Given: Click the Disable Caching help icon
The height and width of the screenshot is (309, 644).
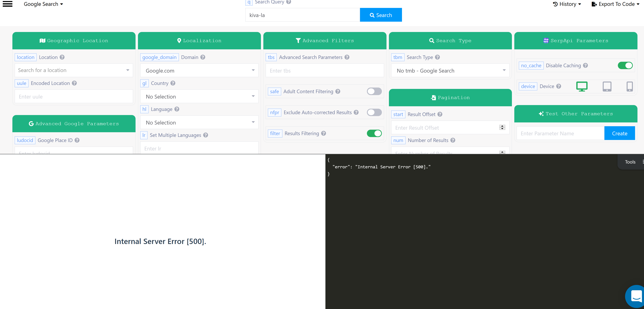Looking at the screenshot, I should 586,66.
